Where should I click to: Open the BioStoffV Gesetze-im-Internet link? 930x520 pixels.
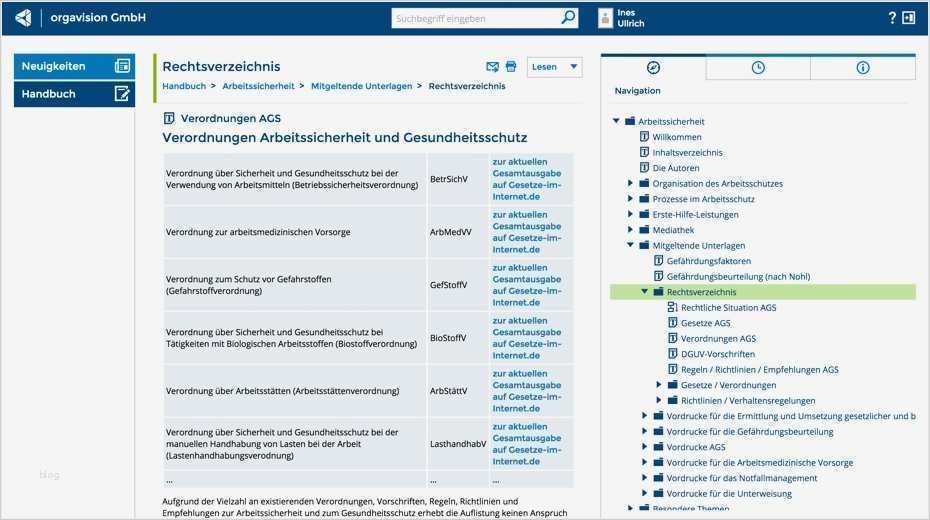(527, 338)
